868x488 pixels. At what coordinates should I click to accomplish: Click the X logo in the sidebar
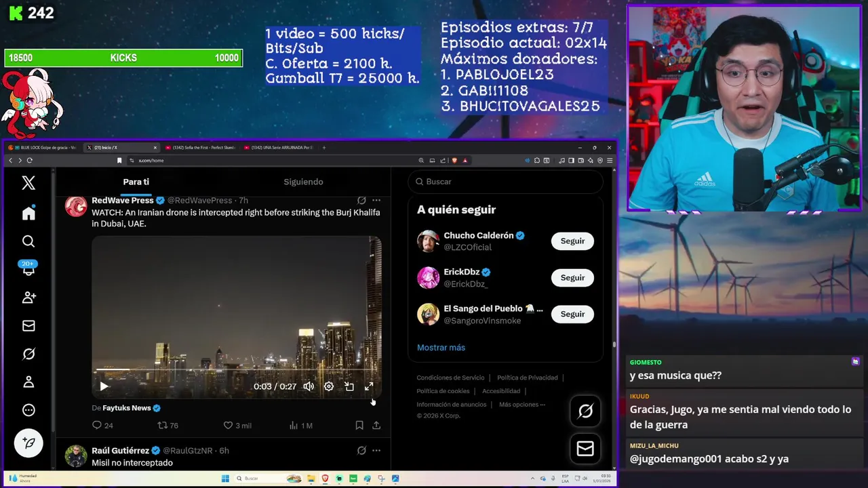click(28, 182)
